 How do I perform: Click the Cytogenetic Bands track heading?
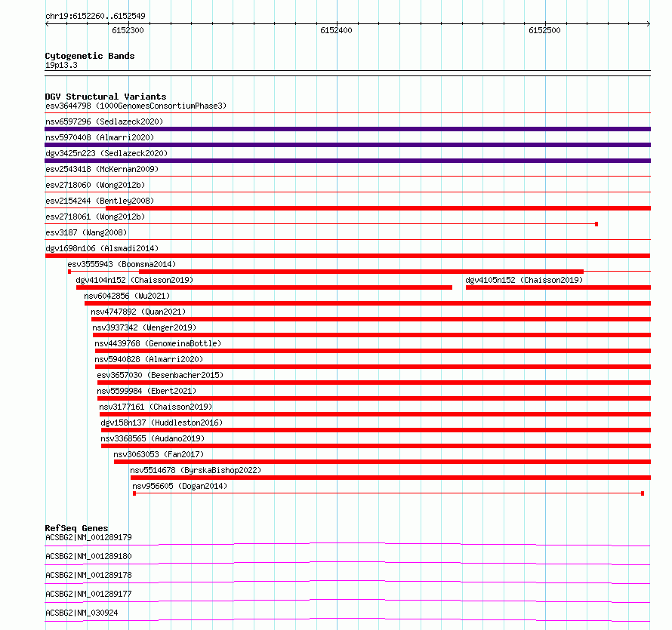tap(90, 56)
